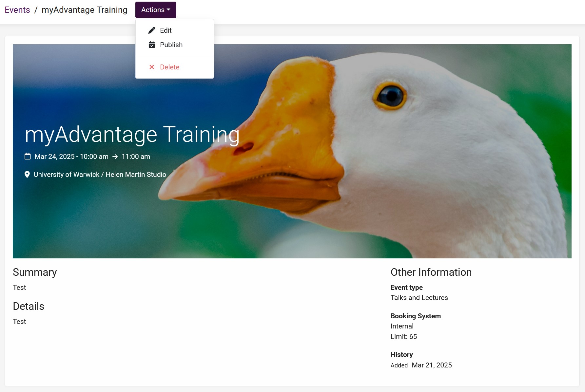Viewport: 585px width, 392px height.
Task: Click the Booking System label
Action: tap(416, 316)
